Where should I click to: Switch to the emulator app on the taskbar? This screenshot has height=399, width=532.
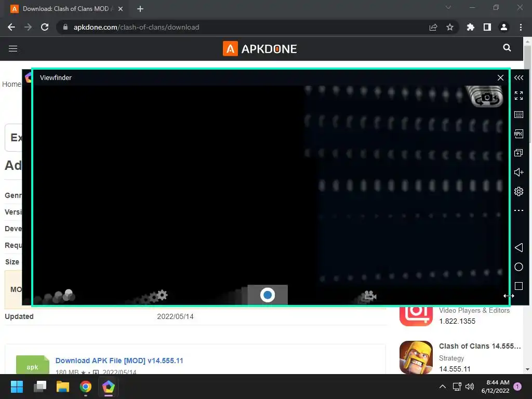109,387
